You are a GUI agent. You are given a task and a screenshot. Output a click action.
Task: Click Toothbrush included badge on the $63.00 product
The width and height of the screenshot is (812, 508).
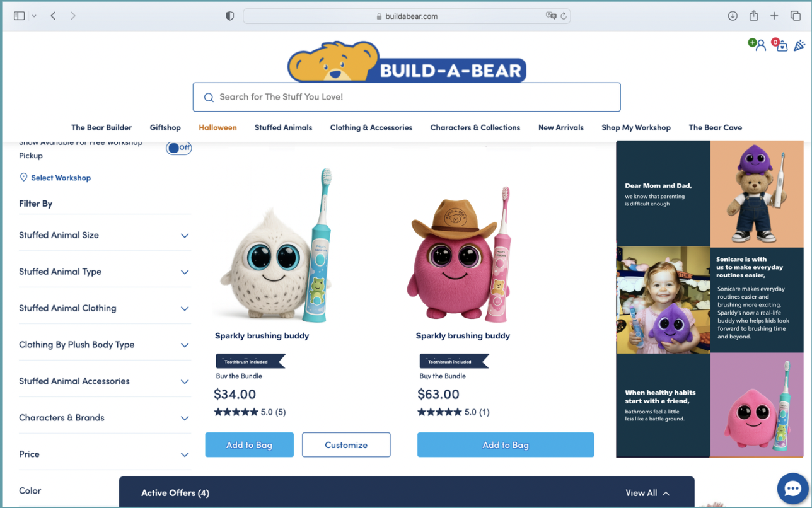coord(454,361)
